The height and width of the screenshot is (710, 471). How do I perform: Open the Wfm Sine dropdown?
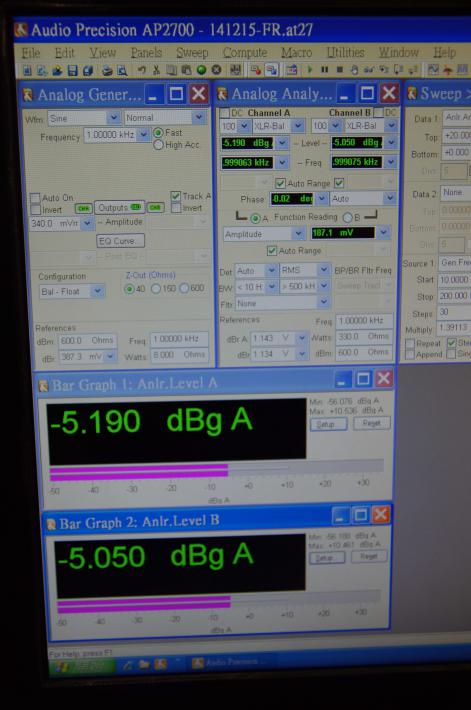coord(113,118)
